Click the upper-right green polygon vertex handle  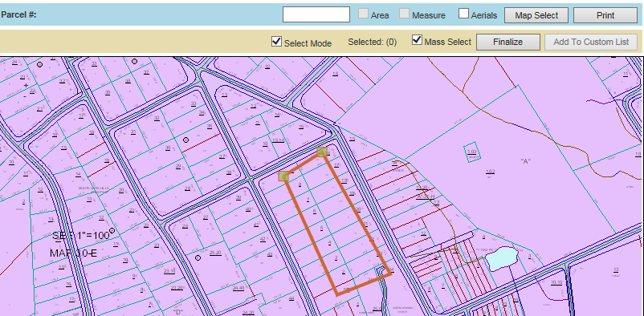coord(322,152)
